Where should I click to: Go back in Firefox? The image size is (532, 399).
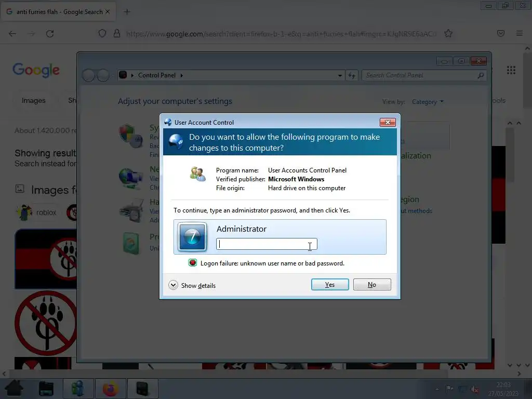pyautogui.click(x=12, y=34)
